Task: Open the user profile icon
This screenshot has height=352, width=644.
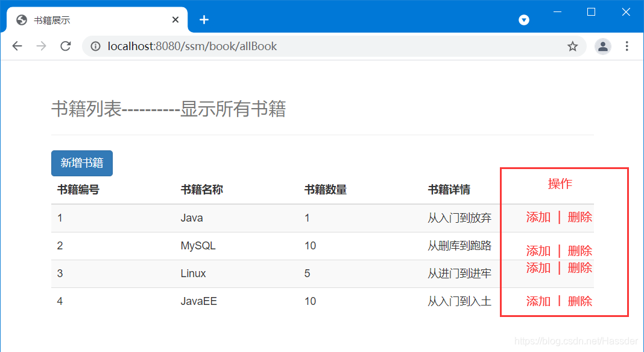Action: (603, 46)
